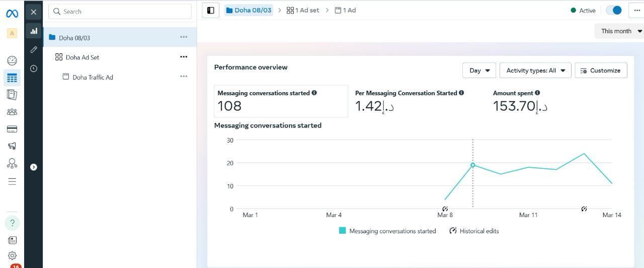Screen dimensions: 644x268
Task: Open the news feed icon above settings
Action: [12, 240]
